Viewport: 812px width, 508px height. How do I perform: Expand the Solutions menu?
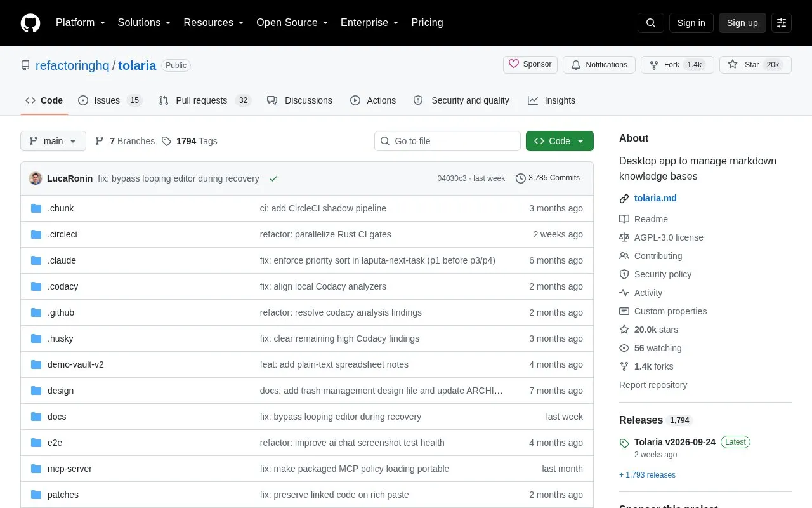[145, 23]
